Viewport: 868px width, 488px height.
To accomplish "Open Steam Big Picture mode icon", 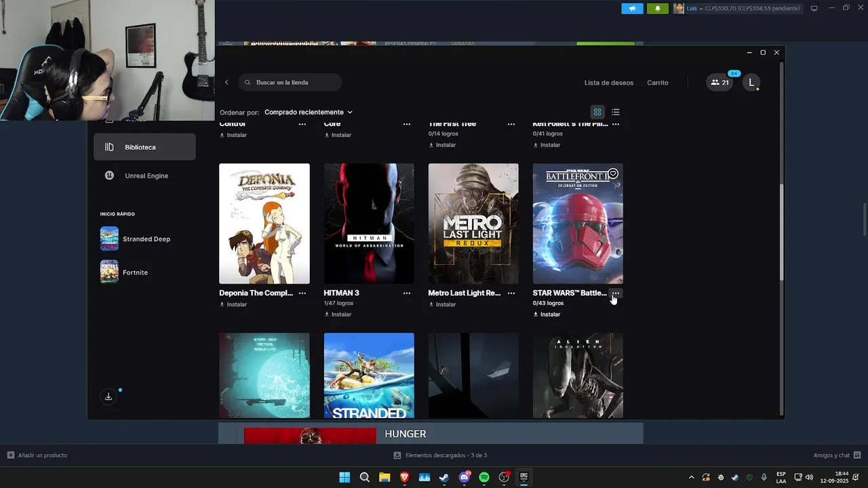I will [x=814, y=8].
